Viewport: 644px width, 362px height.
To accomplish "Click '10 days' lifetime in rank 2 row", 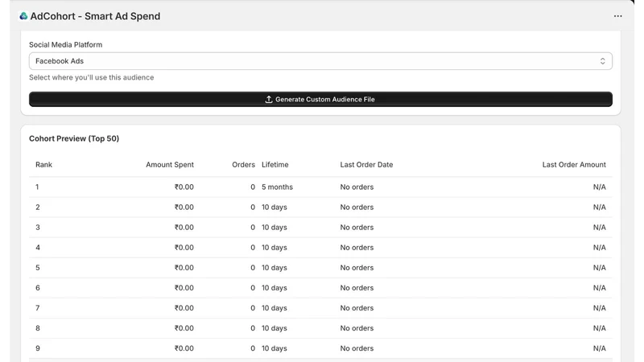I will pos(275,208).
